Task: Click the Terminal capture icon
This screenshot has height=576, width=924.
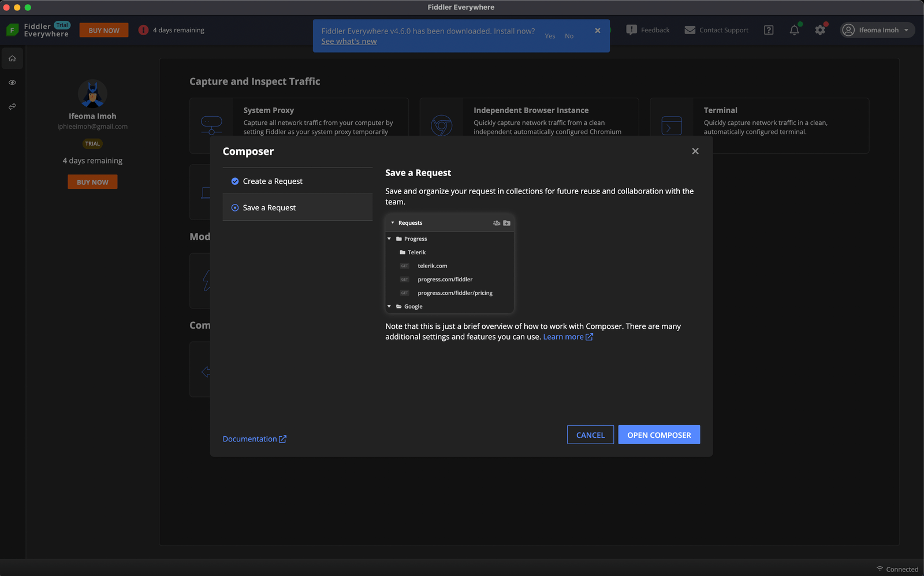Action: (672, 125)
